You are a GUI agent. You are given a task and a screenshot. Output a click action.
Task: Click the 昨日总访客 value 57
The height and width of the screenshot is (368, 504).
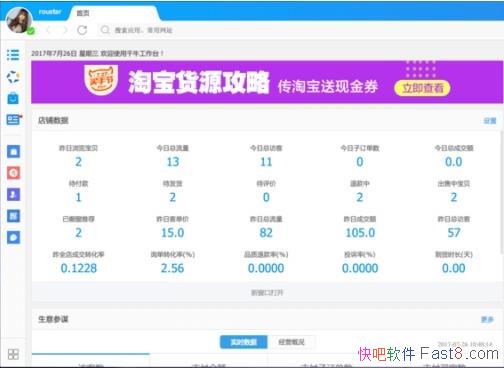pos(454,233)
